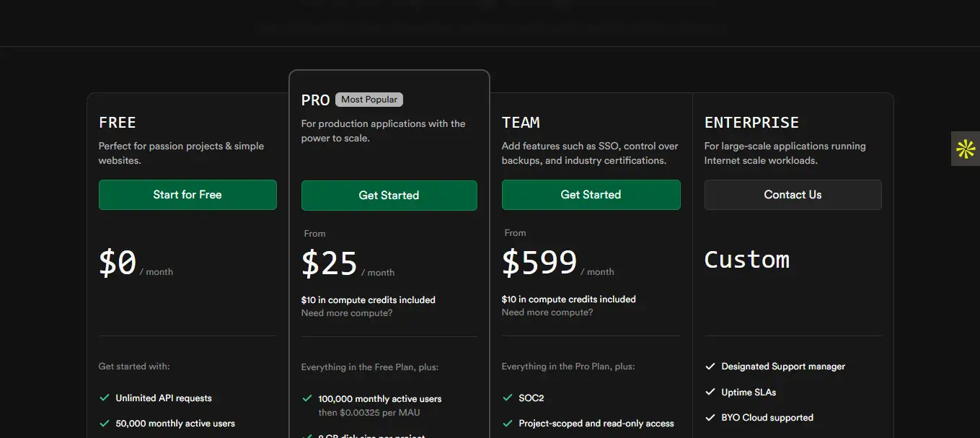Click the yellow asterisk icon at right edge
The width and height of the screenshot is (980, 438).
pos(966,149)
